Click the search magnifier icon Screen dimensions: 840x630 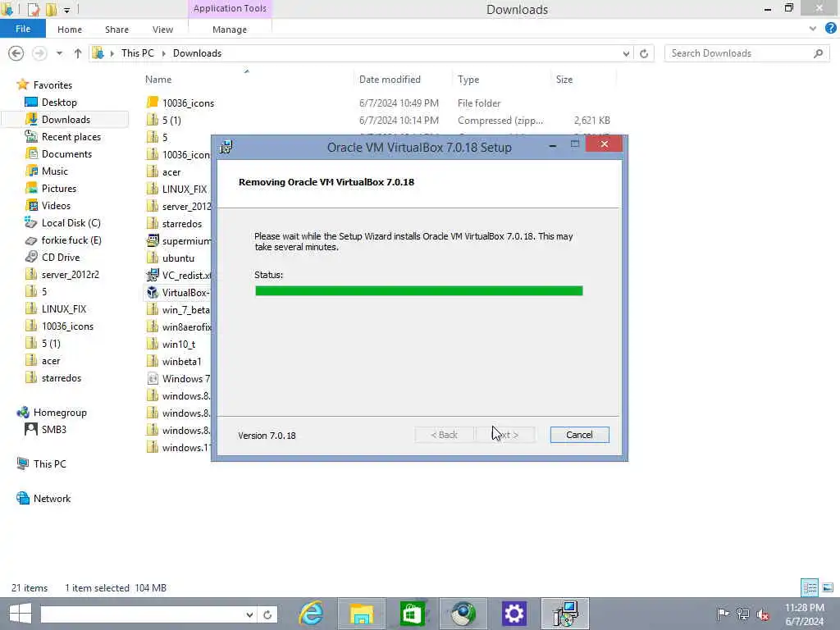point(818,53)
